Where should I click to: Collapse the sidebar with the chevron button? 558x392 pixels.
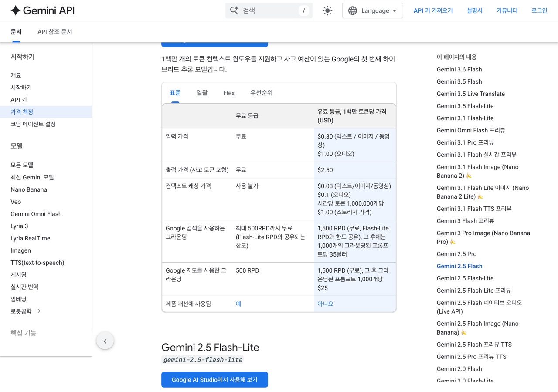click(105, 341)
